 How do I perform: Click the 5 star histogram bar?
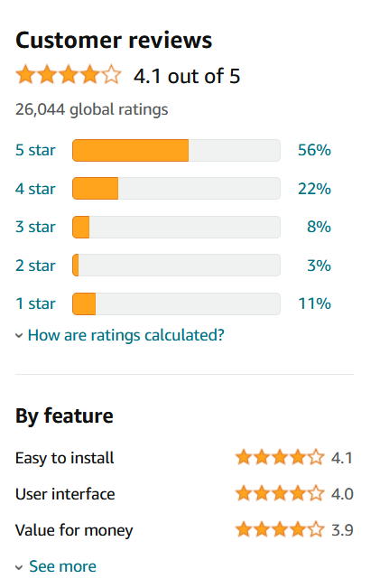point(176,150)
